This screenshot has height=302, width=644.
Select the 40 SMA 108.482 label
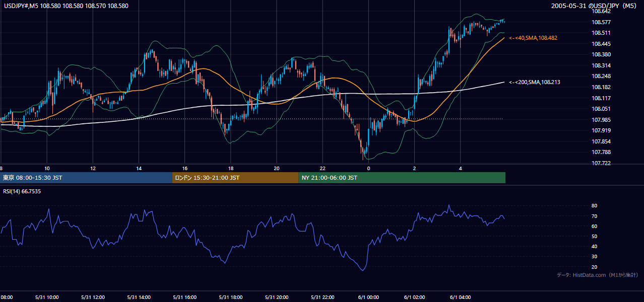533,38
